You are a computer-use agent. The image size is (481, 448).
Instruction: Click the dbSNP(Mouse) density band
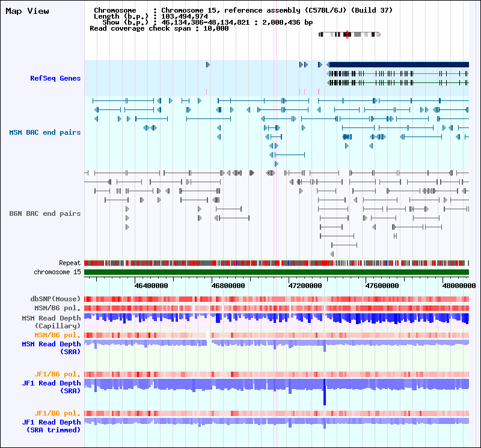pyautogui.click(x=277, y=299)
